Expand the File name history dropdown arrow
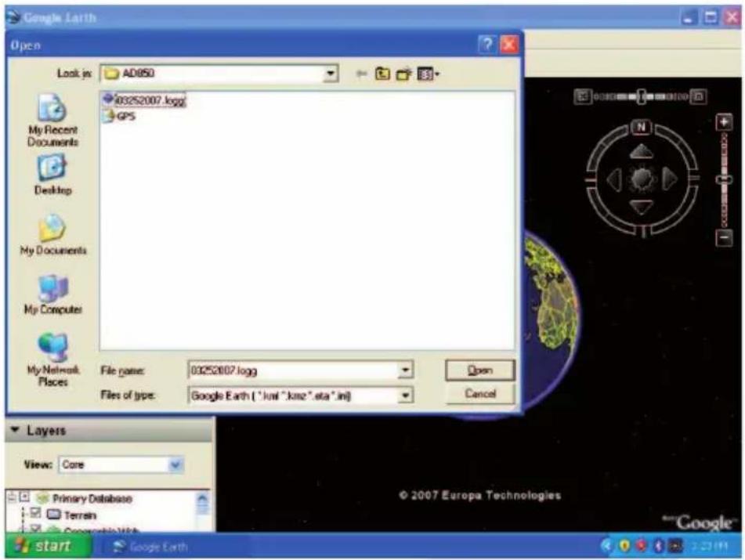Screen dimensions: 745x560 (x=405, y=370)
